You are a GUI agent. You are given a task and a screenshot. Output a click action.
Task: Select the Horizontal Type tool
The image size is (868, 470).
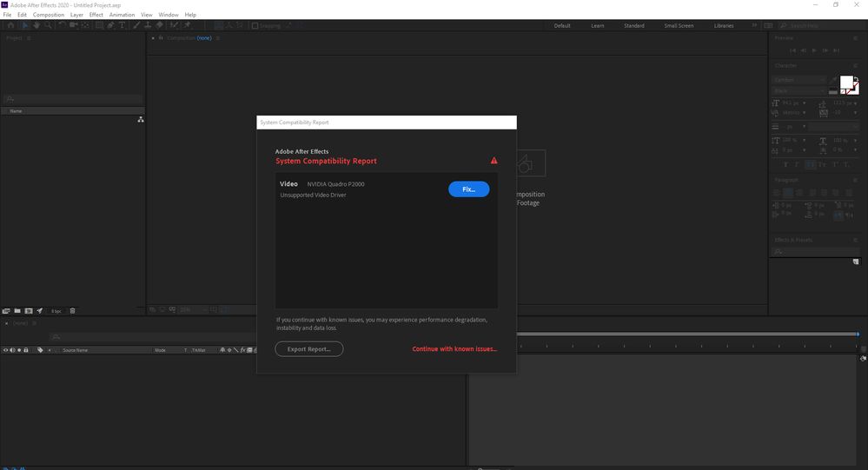pyautogui.click(x=123, y=25)
